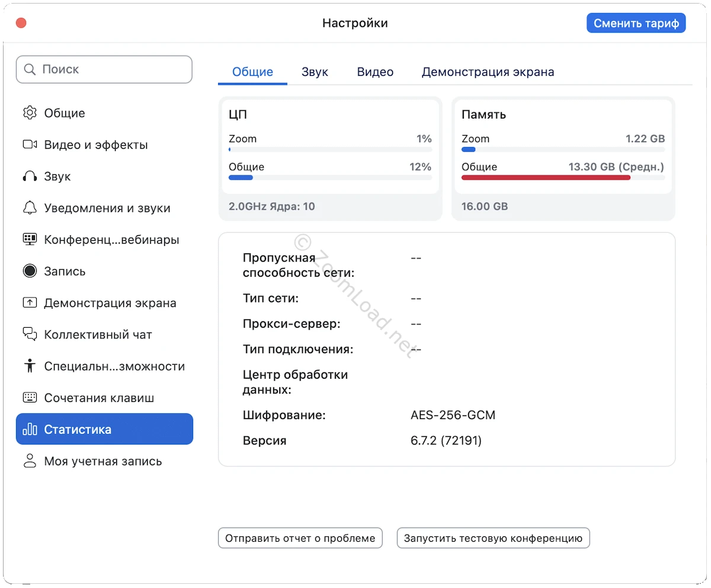Screen dimensions: 711x588
Task: Click the keyboard icon for Сочетания клавиш
Action: [30, 398]
